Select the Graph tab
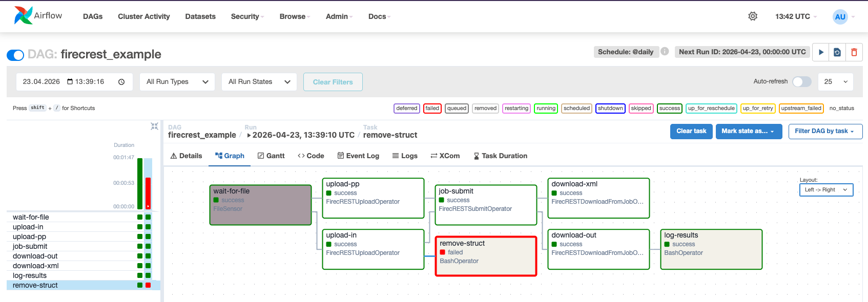 coord(230,156)
